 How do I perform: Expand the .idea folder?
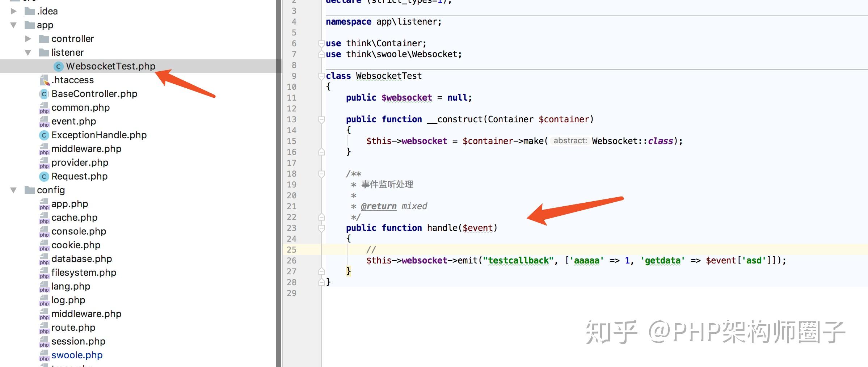click(13, 11)
